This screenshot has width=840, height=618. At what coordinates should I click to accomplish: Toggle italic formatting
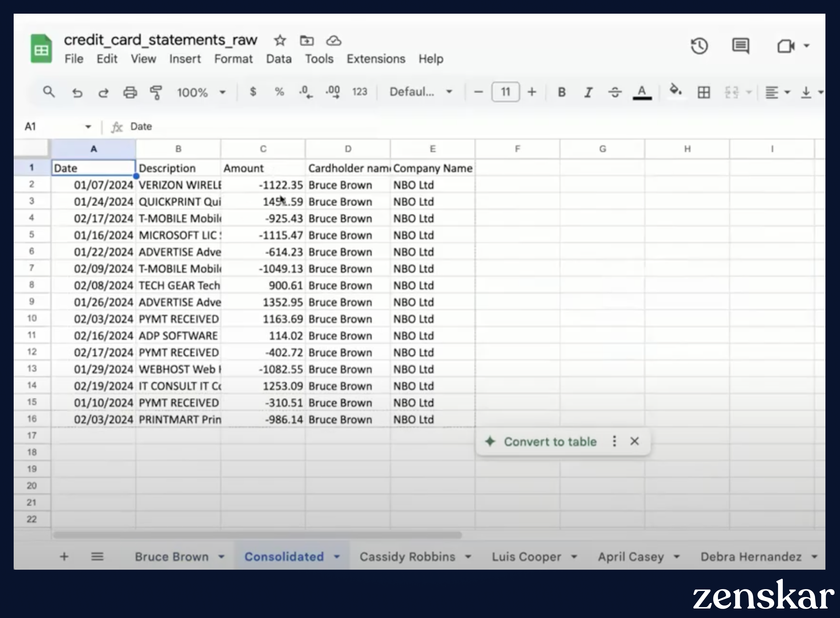point(588,92)
